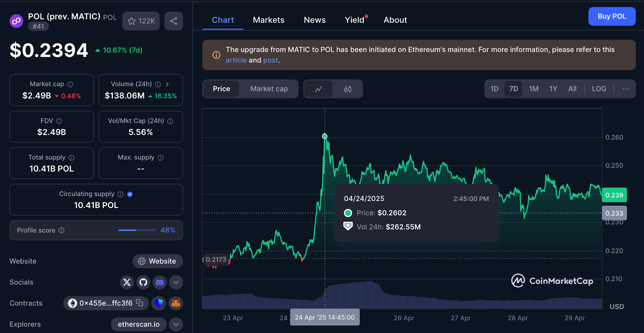Toggle the LOG scale option

[599, 89]
